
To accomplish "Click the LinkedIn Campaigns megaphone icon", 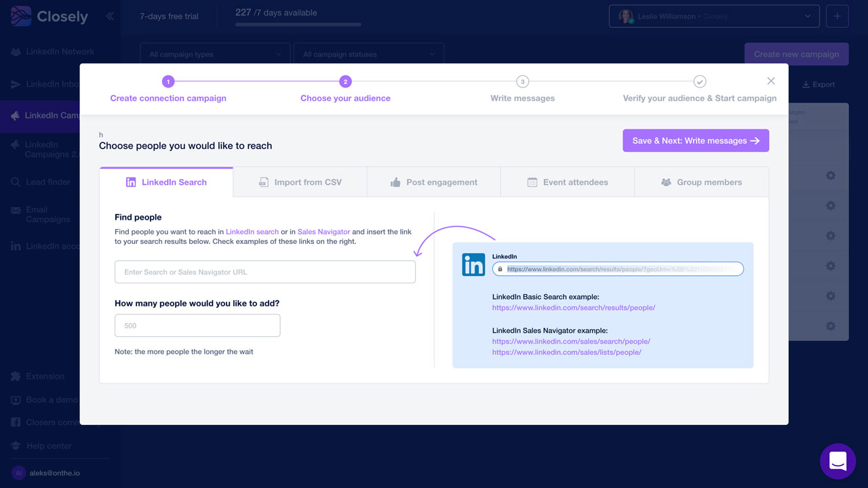I will tap(16, 116).
